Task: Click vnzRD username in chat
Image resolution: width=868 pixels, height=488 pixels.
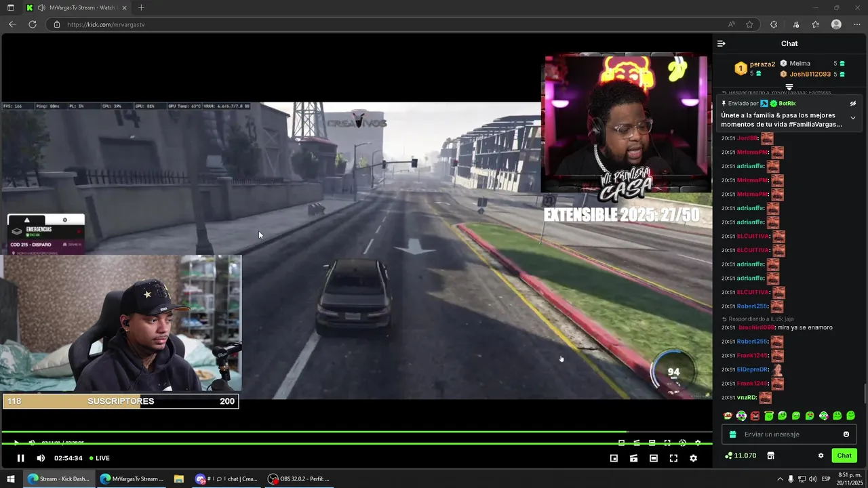Action: click(x=746, y=398)
